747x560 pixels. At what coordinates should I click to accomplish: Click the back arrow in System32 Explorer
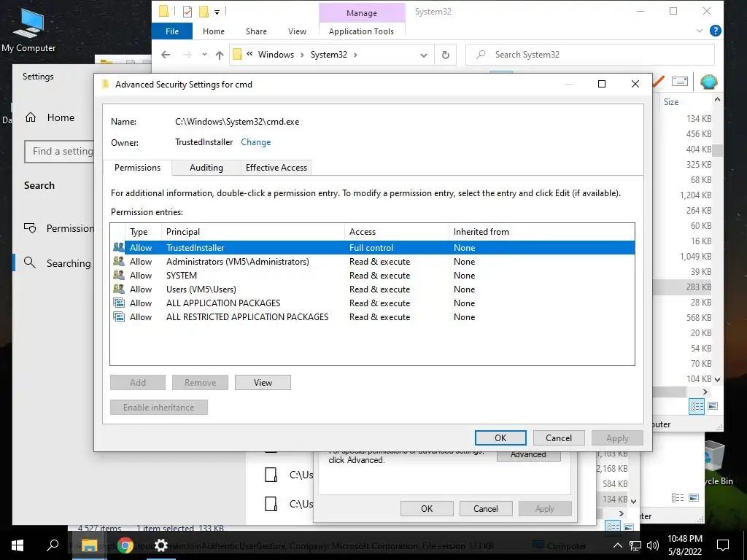coord(166,55)
